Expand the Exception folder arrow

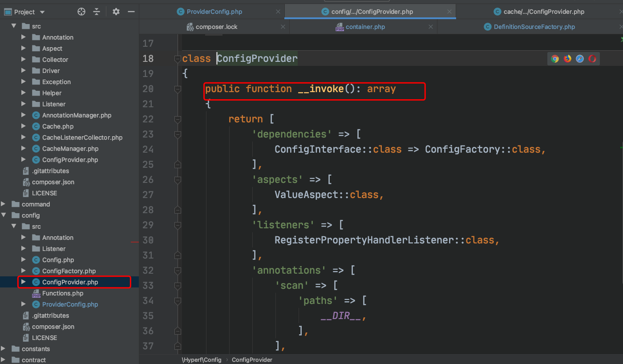coord(24,82)
